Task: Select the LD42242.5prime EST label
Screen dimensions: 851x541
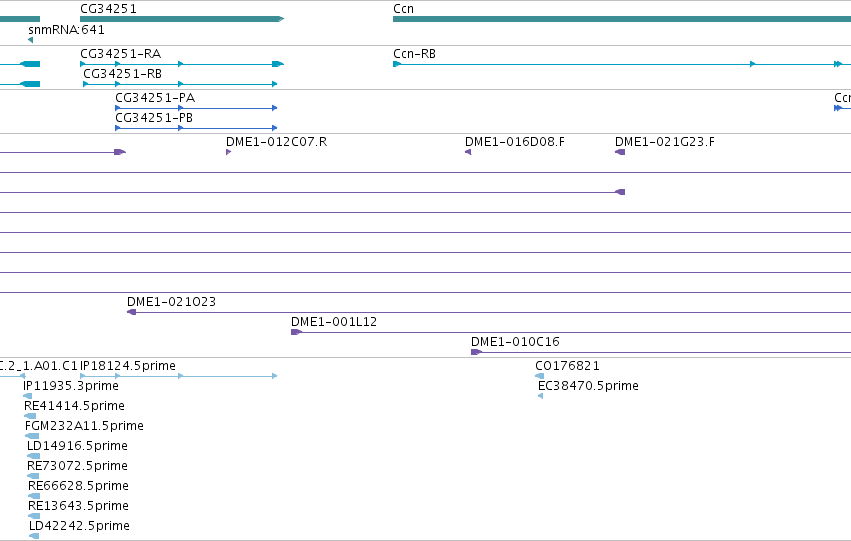Action: 79,526
